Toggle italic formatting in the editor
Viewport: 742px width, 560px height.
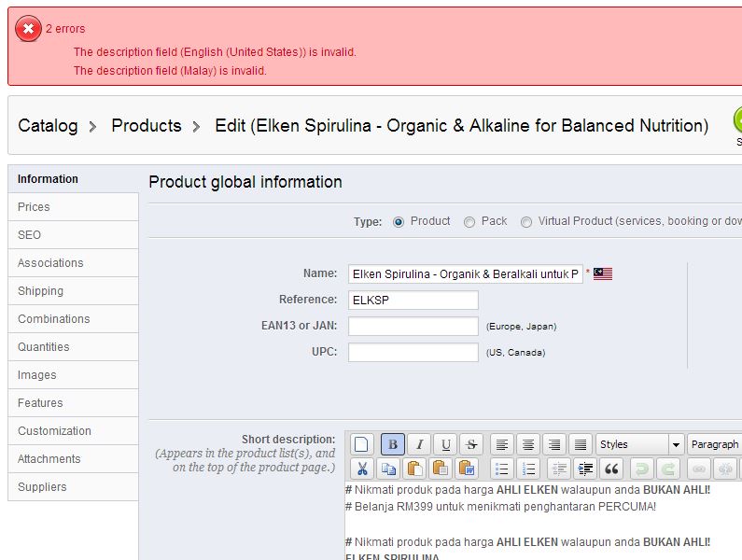click(419, 444)
